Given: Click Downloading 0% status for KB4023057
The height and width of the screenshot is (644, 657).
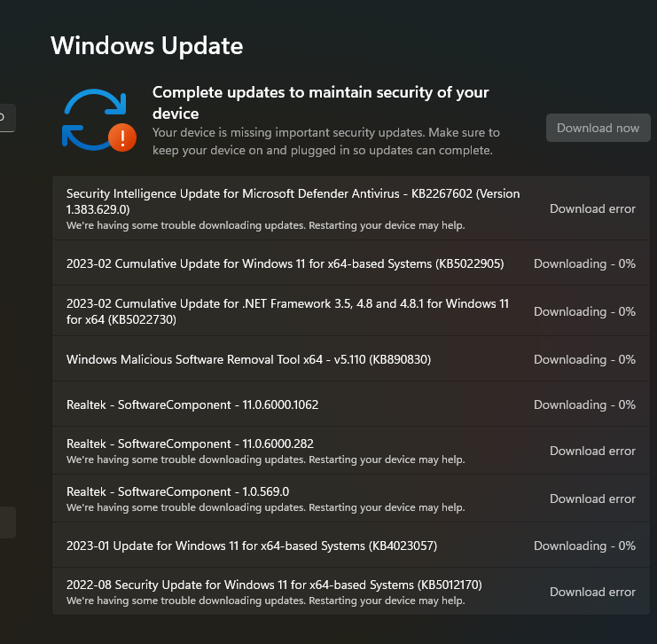Looking at the screenshot, I should [584, 546].
